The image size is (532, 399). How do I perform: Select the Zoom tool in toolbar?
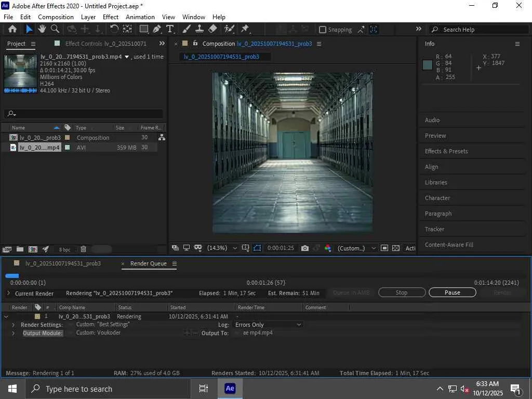pyautogui.click(x=55, y=29)
